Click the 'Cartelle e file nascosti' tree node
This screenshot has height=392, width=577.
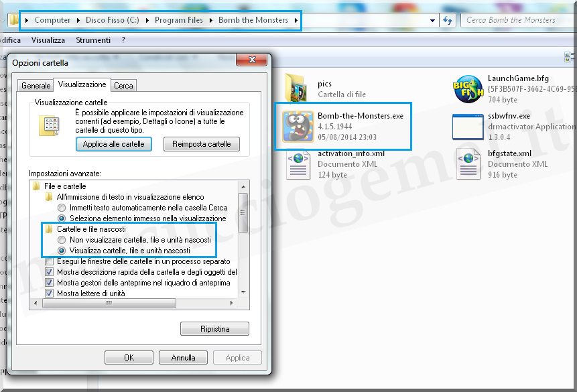click(x=91, y=229)
